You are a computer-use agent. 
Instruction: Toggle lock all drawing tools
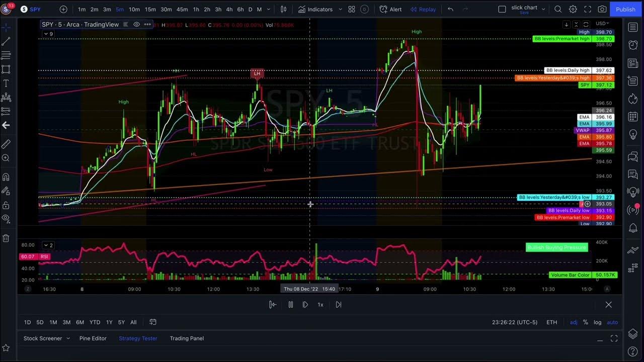6,205
